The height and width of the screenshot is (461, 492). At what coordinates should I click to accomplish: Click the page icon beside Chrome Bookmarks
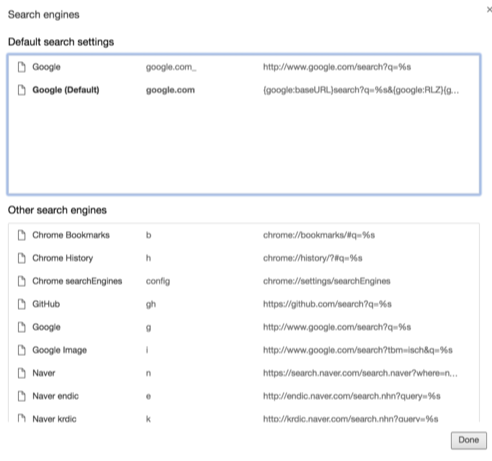click(x=22, y=235)
